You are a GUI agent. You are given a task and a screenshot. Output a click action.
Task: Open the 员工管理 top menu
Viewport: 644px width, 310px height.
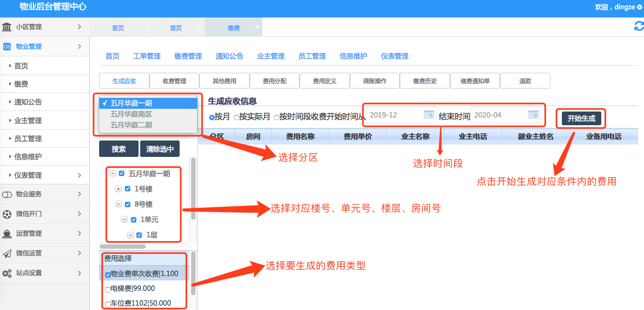point(312,56)
